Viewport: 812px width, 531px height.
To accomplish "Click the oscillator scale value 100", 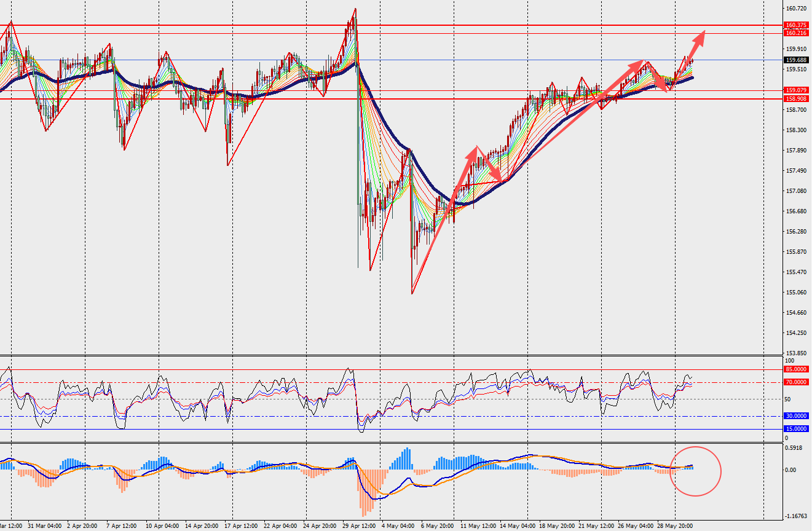I will 790,361.
